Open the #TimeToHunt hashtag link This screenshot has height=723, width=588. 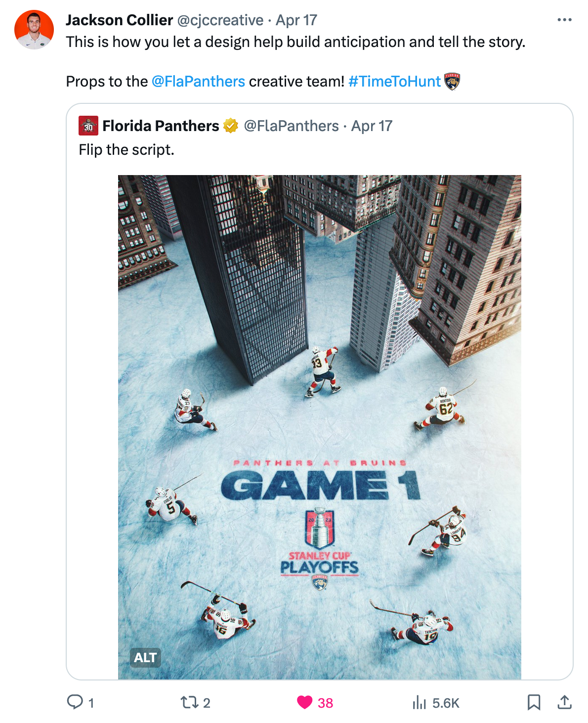(x=394, y=81)
